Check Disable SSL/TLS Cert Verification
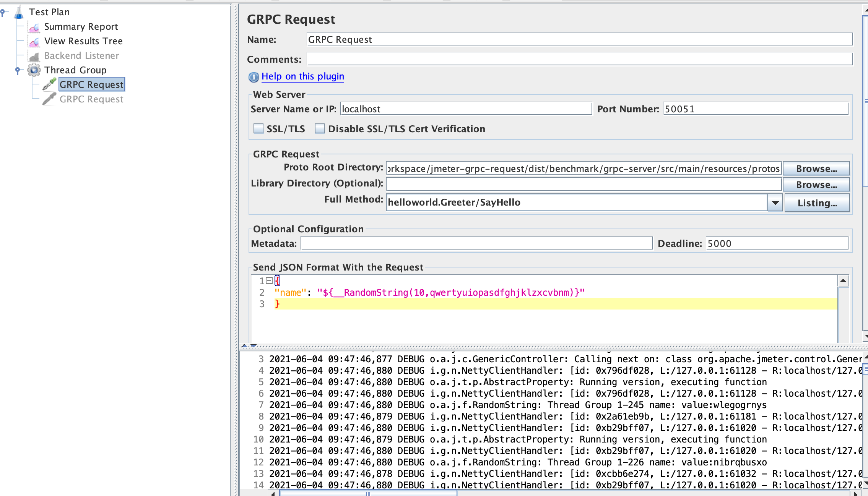 tap(320, 128)
